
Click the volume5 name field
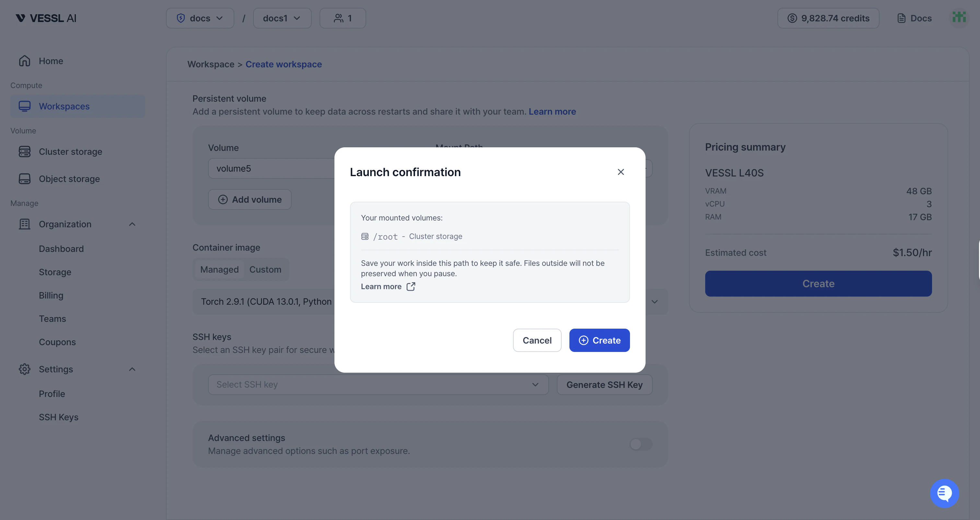[x=266, y=168]
